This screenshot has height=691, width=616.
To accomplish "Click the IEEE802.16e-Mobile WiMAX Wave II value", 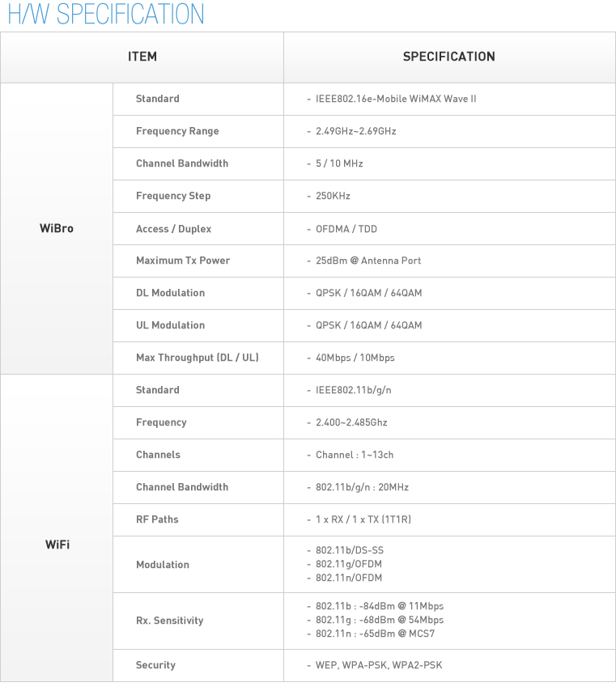I will tap(396, 99).
